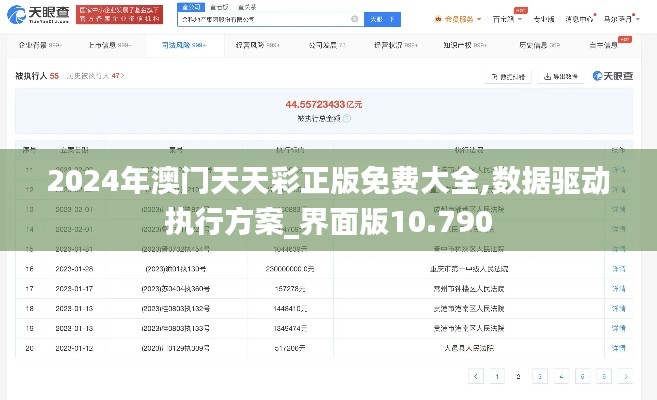The height and width of the screenshot is (400, 657).
Task: Click the company name search input field
Action: point(260,19)
